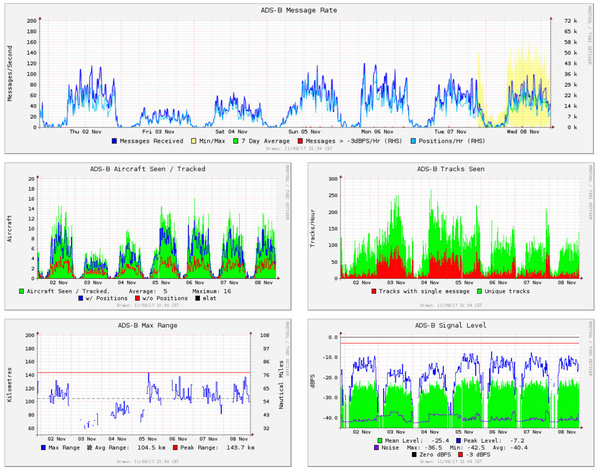Image resolution: width=600 pixels, height=472 pixels.
Task: Click the blue Messages Received legend swatch
Action: 114,141
